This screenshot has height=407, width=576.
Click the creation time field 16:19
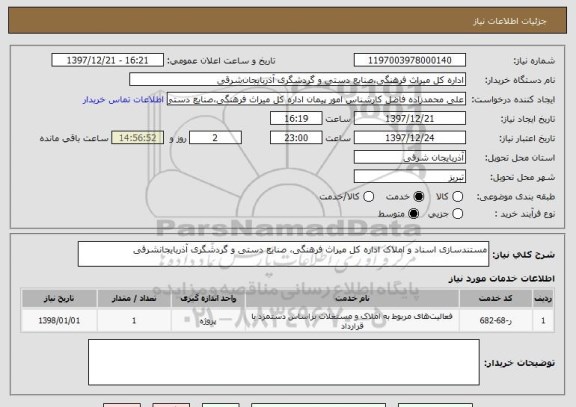click(x=296, y=119)
